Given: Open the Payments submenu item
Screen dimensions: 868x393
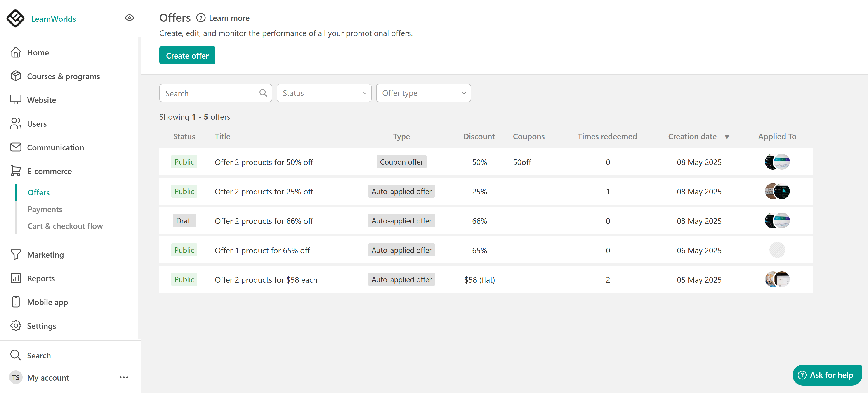Looking at the screenshot, I should 45,209.
